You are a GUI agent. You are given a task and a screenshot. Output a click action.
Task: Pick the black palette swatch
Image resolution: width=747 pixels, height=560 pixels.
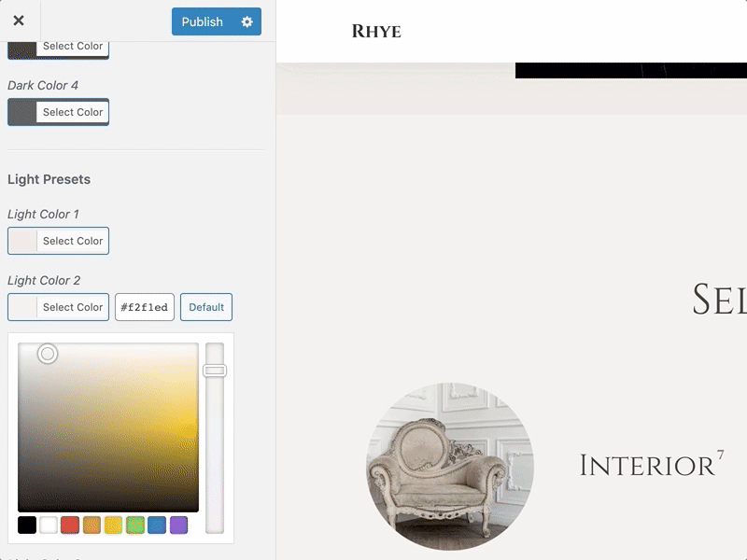tap(27, 525)
